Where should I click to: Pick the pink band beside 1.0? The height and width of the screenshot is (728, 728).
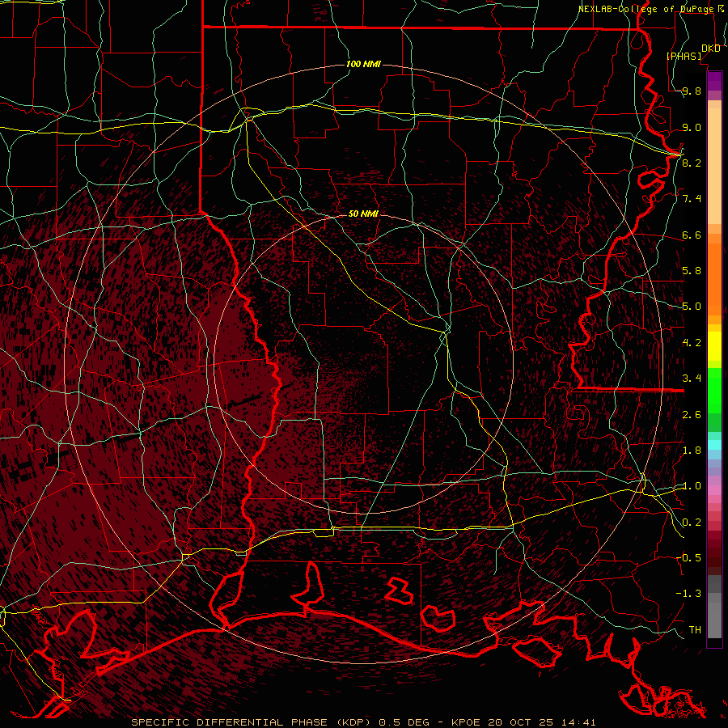point(714,490)
